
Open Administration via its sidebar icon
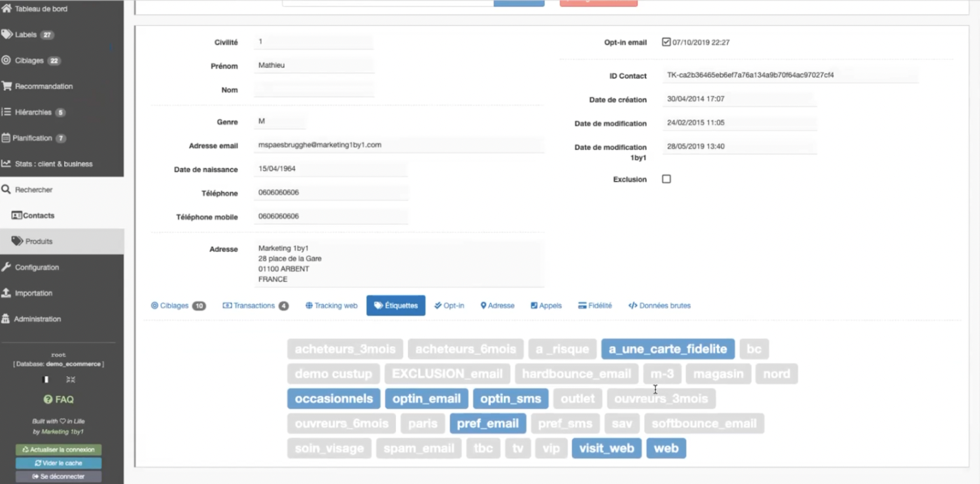coord(6,319)
